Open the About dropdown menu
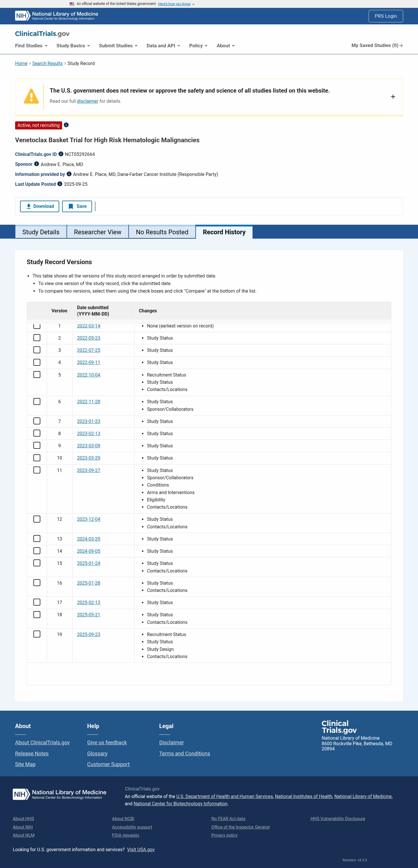 point(226,46)
